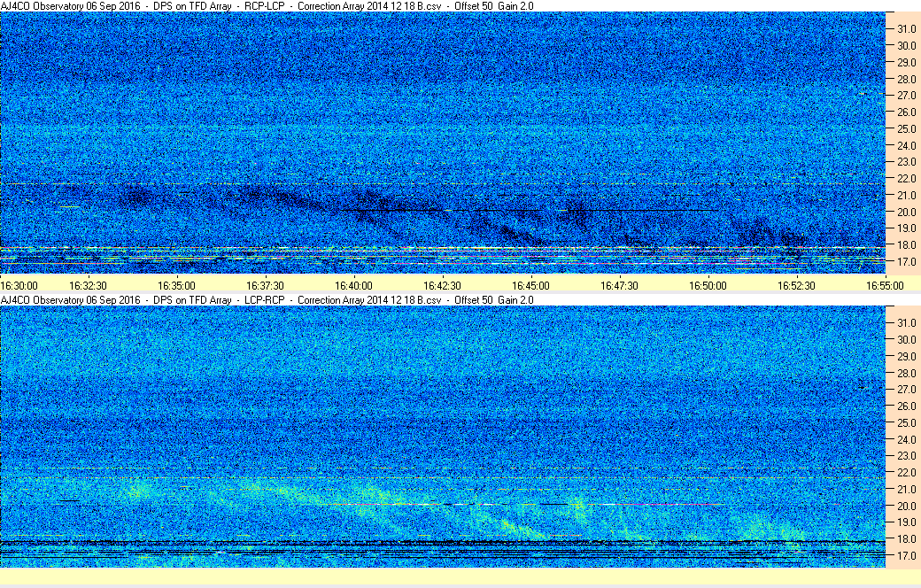Select the 18.0 frequency label on LCP-RCP chart

pyautogui.click(x=906, y=538)
